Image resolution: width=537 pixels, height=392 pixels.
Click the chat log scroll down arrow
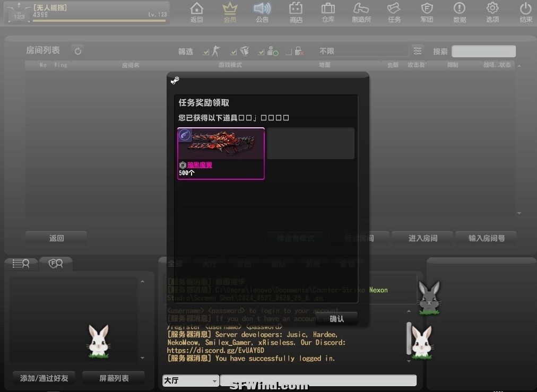pos(409,361)
